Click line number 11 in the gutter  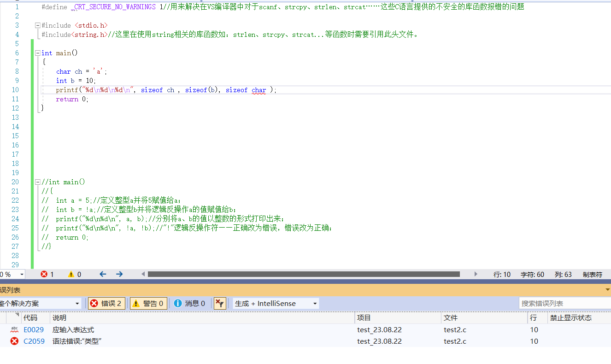click(x=15, y=99)
